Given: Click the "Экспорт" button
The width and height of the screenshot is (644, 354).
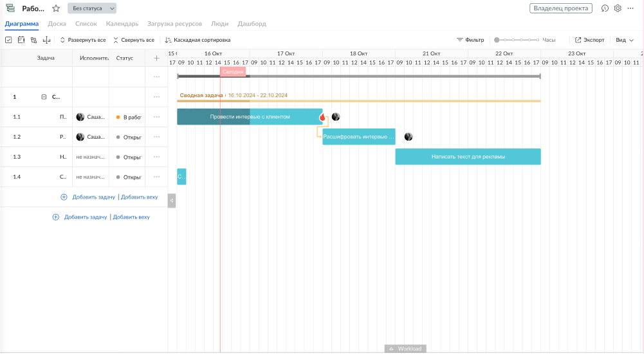Looking at the screenshot, I should pos(589,40).
